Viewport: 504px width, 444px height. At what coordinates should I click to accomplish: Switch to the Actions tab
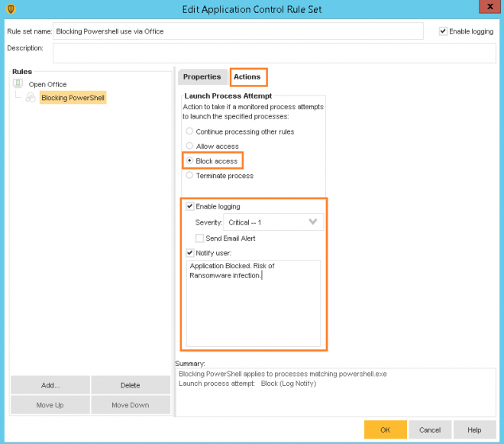[x=247, y=76]
